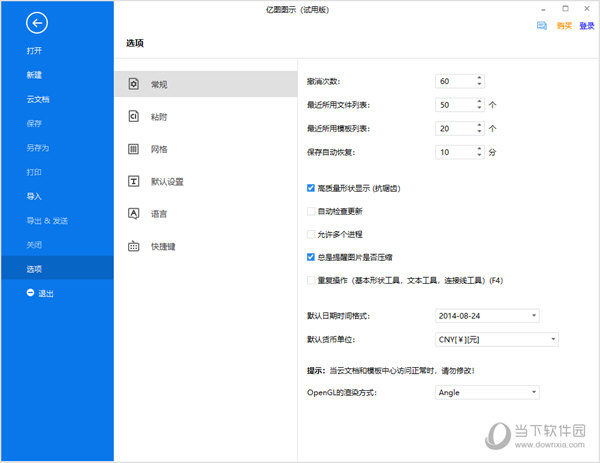This screenshot has width=600, height=463.
Task: Select the 粘附 snap settings icon
Action: (x=134, y=116)
